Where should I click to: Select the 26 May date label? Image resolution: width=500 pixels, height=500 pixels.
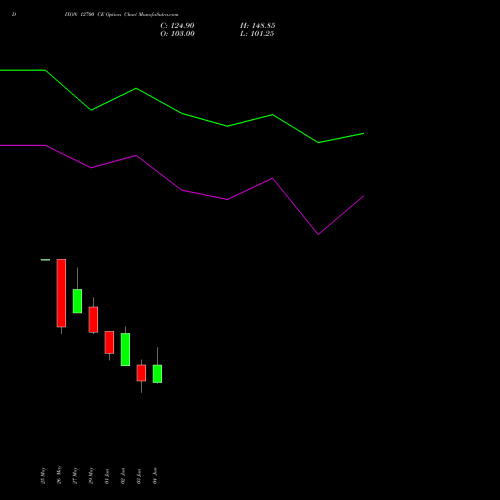59,475
